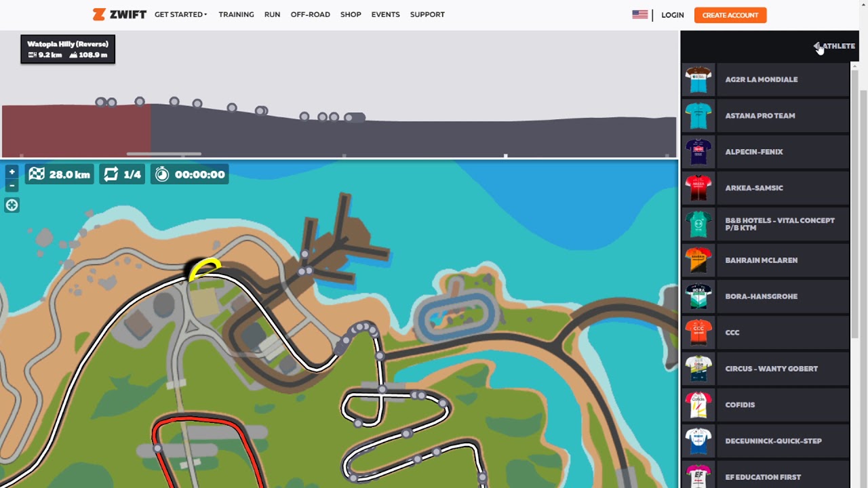Image resolution: width=868 pixels, height=488 pixels.
Task: Select the B&B Hotels jersey icon
Action: [698, 224]
